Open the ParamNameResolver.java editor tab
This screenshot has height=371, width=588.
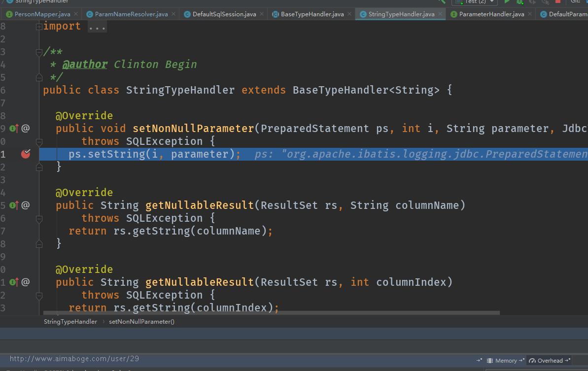(131, 14)
